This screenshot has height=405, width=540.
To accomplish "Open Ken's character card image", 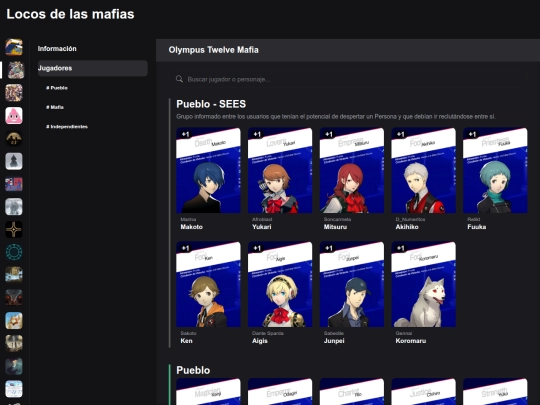I will 208,284.
